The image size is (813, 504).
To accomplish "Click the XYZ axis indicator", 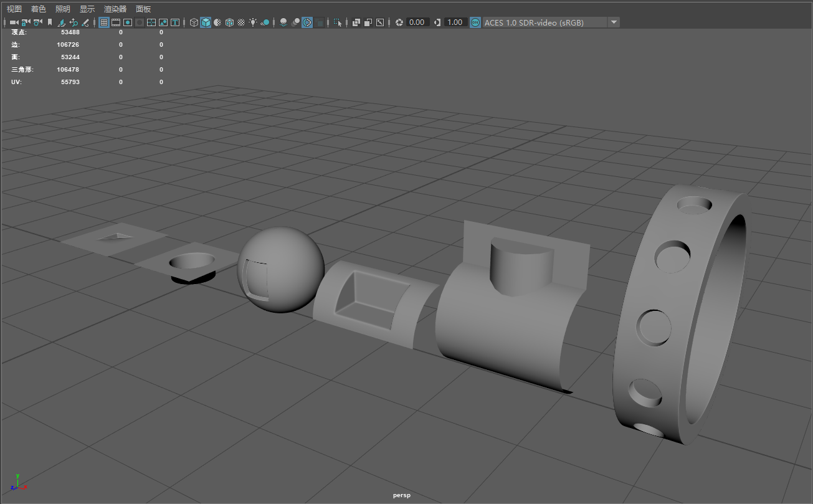I will point(18,483).
